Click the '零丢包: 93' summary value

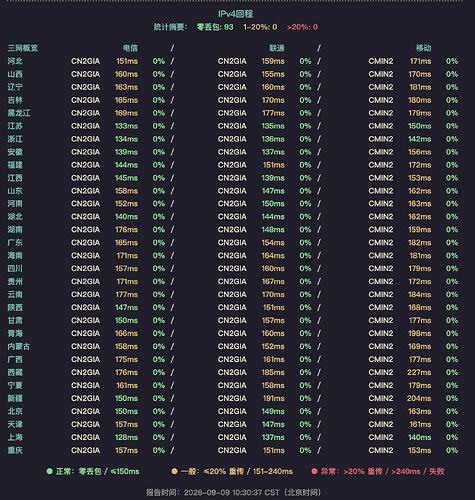coord(215,27)
